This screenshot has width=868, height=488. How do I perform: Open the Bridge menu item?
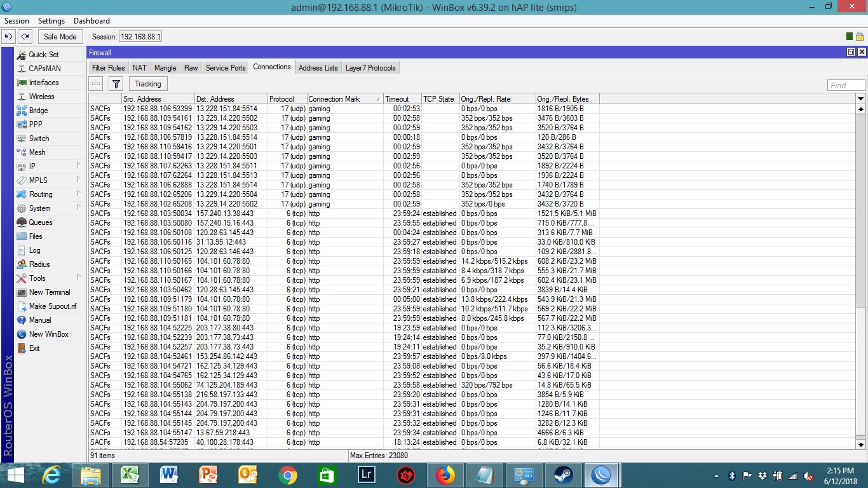click(51, 111)
